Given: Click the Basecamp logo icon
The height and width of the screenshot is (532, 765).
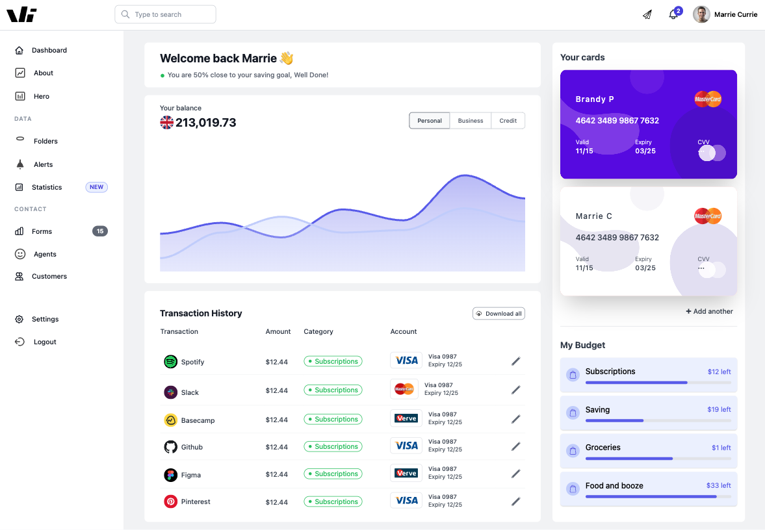Looking at the screenshot, I should tap(171, 420).
